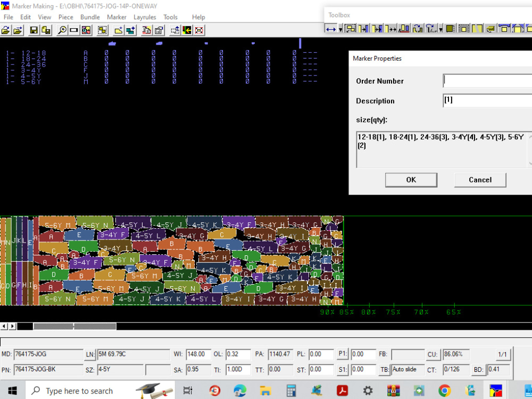Select the Zoom magnifier tool
The height and width of the screenshot is (399, 532).
(x=62, y=30)
